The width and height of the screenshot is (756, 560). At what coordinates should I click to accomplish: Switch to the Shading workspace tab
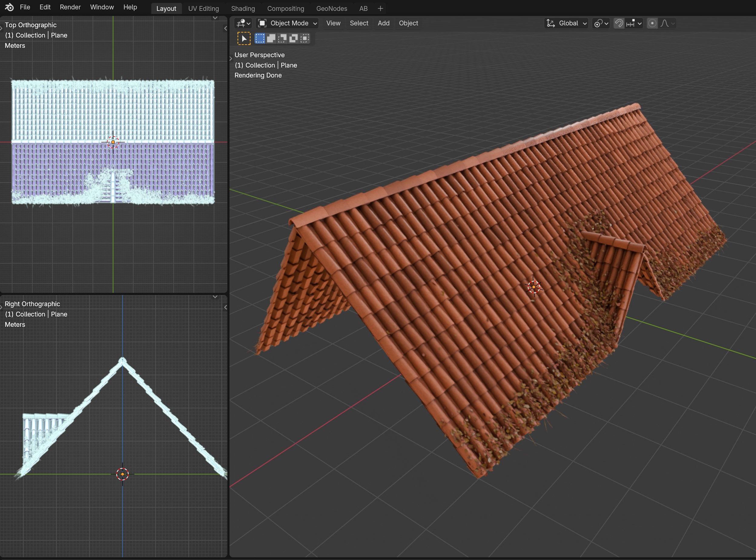pos(243,8)
